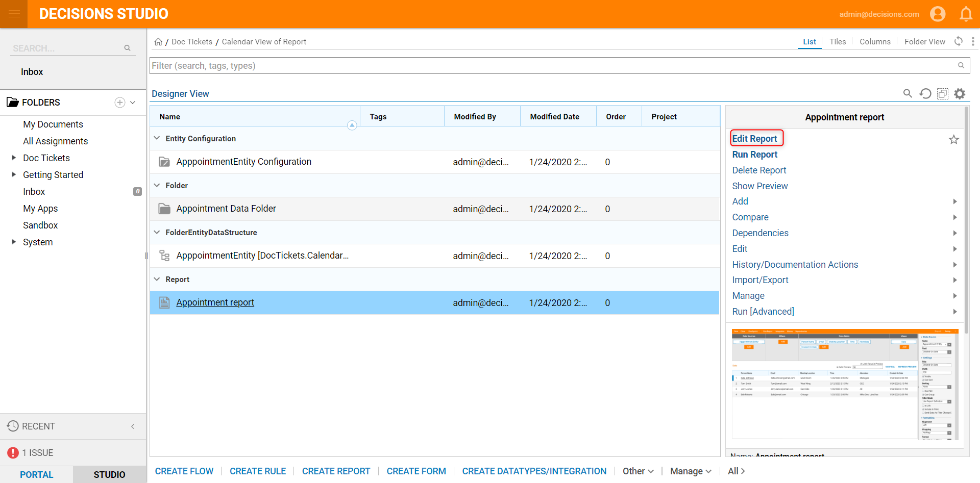Switch to Folder View tab

tap(925, 42)
